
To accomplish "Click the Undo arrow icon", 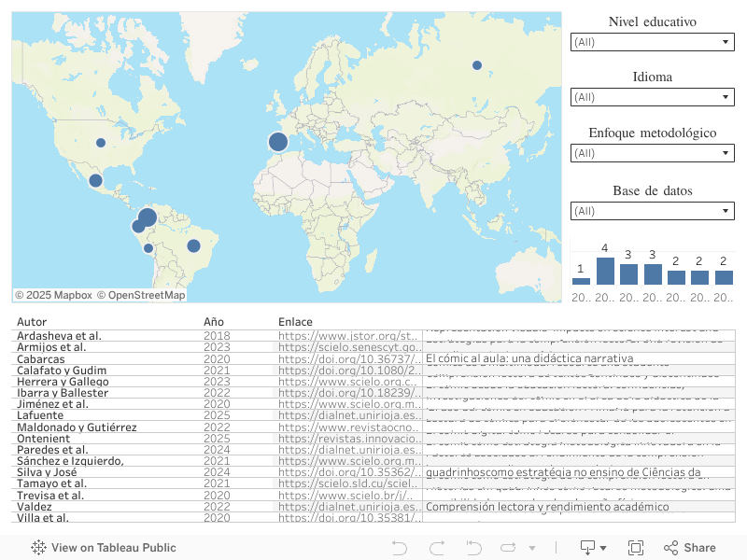I will point(400,548).
